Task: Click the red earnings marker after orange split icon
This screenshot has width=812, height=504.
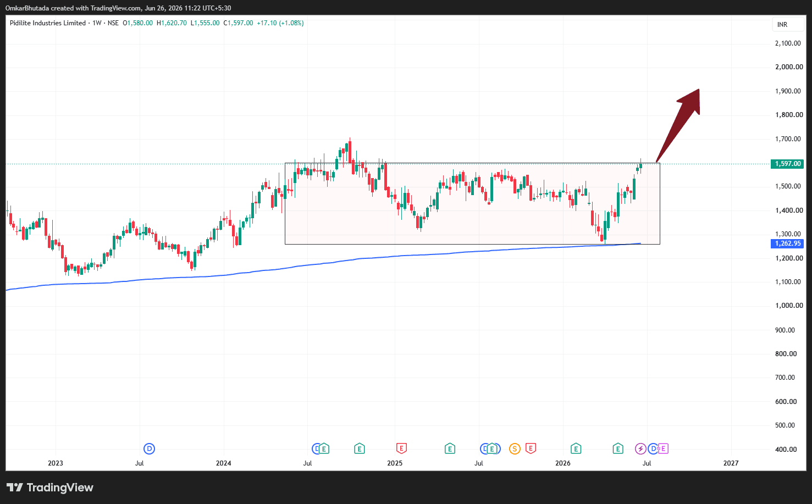Action: pyautogui.click(x=531, y=448)
